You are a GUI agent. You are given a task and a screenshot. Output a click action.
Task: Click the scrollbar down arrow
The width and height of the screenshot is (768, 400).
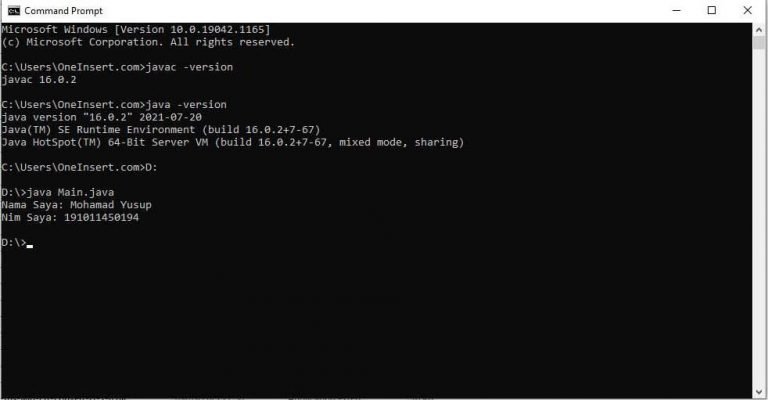click(759, 392)
